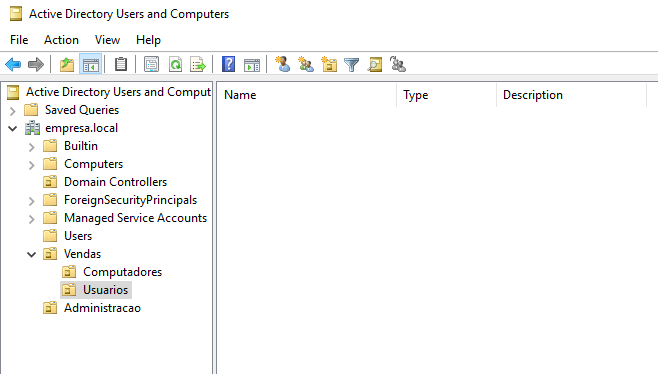Open the File menu
The image size is (658, 374).
point(19,40)
